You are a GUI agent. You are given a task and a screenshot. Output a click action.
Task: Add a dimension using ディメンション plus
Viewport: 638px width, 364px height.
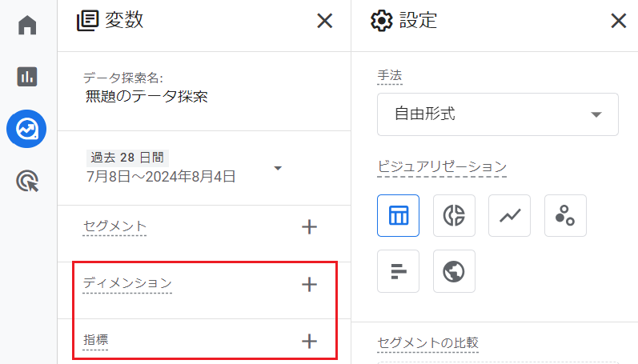[x=309, y=284]
